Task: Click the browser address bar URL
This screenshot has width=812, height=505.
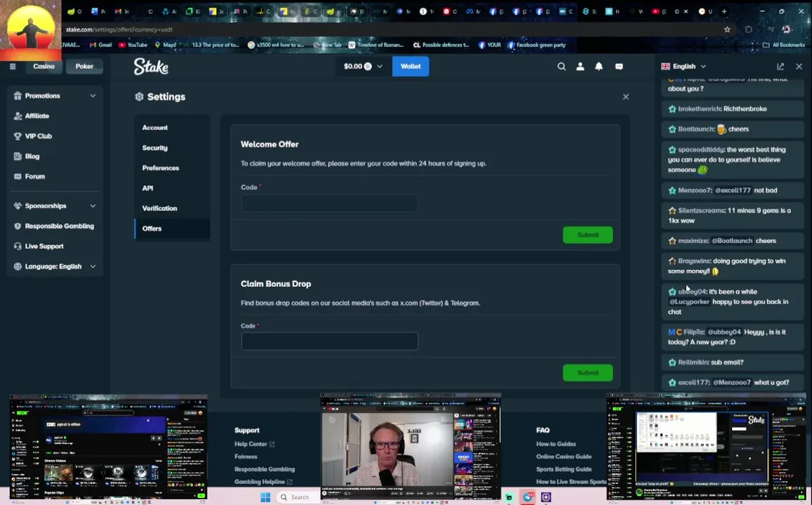Action: (119, 29)
